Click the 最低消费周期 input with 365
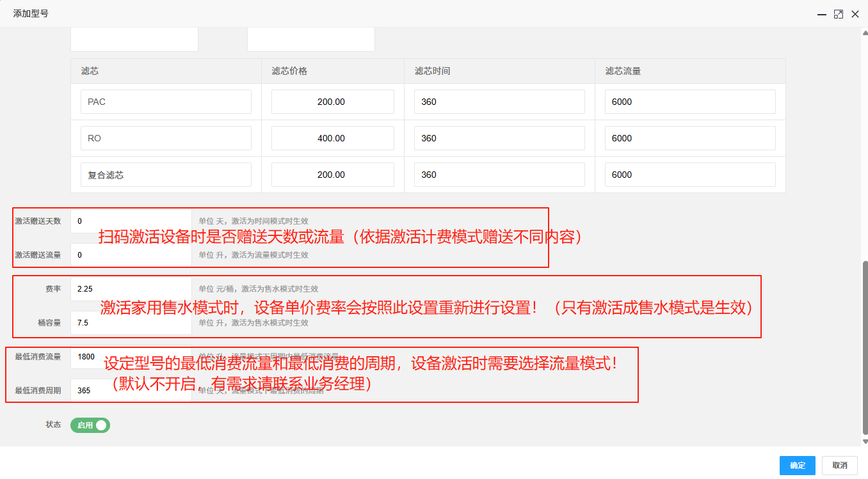 [131, 390]
